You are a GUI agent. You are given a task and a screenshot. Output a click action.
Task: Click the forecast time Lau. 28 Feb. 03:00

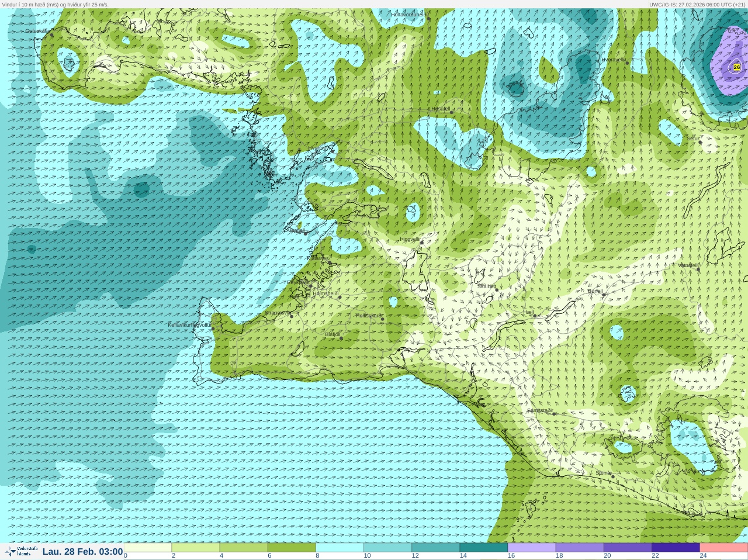click(82, 552)
